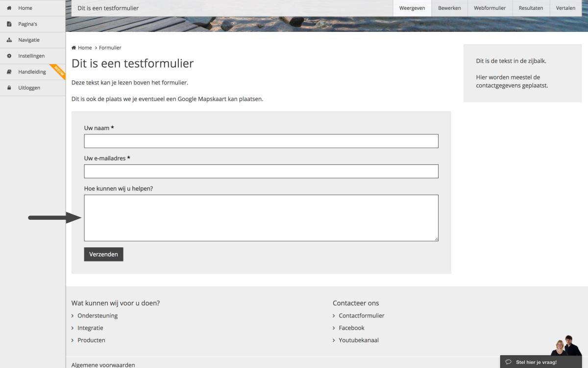Open the Webformulier tab
588x368 pixels.
coord(490,8)
